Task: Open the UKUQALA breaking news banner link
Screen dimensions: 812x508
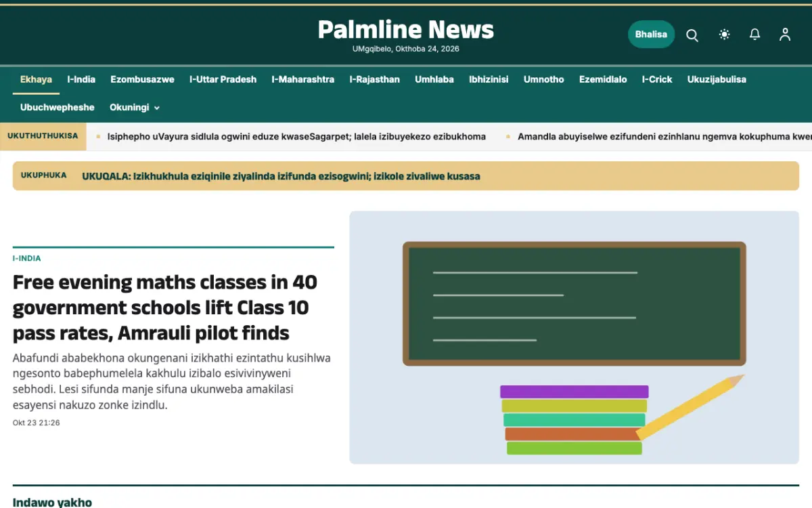Action: (x=281, y=176)
